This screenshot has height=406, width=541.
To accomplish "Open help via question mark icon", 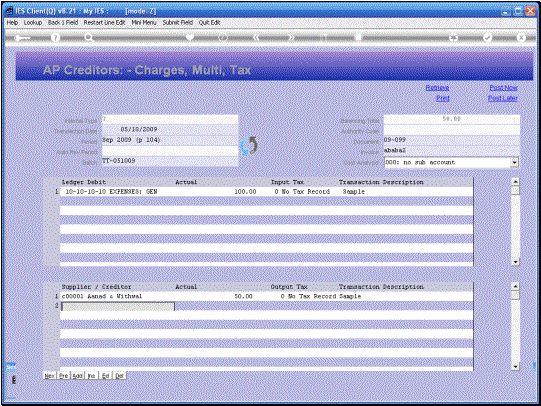I will click(55, 38).
